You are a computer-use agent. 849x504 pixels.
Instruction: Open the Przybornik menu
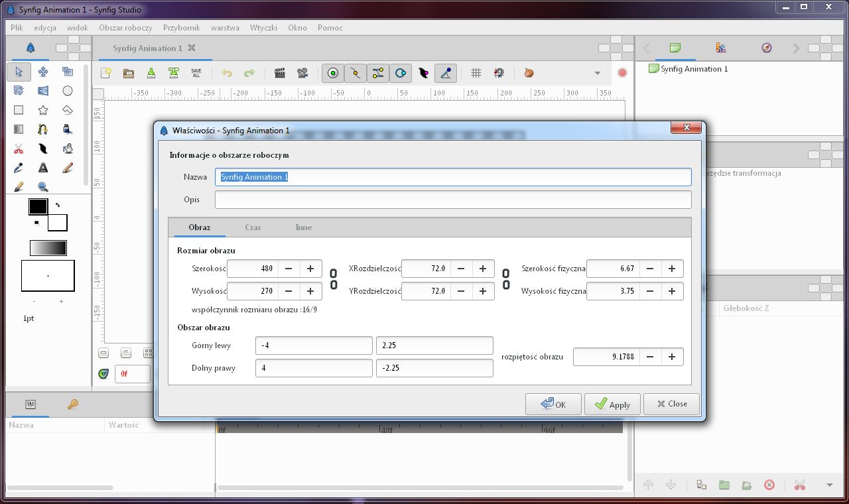(x=182, y=28)
